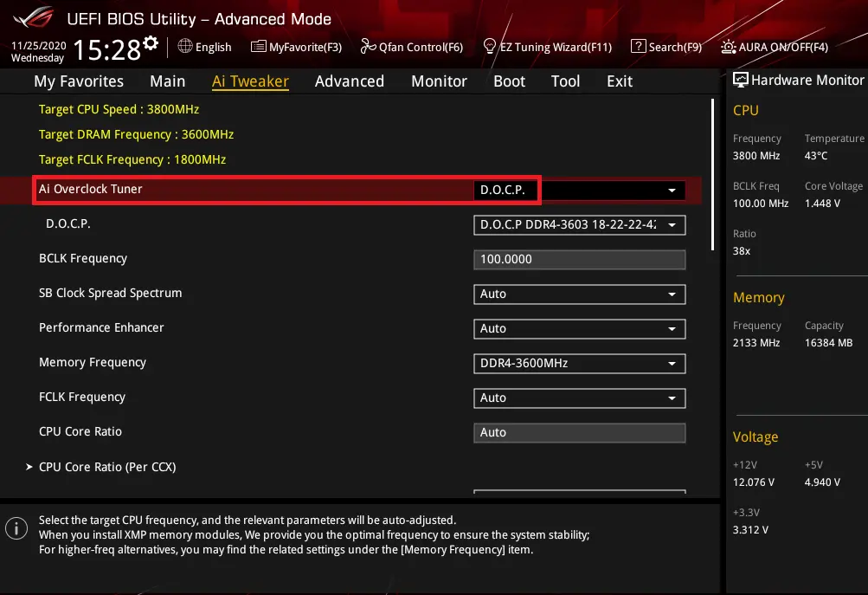
Task: Click the 15:28 clock display
Action: (106, 49)
